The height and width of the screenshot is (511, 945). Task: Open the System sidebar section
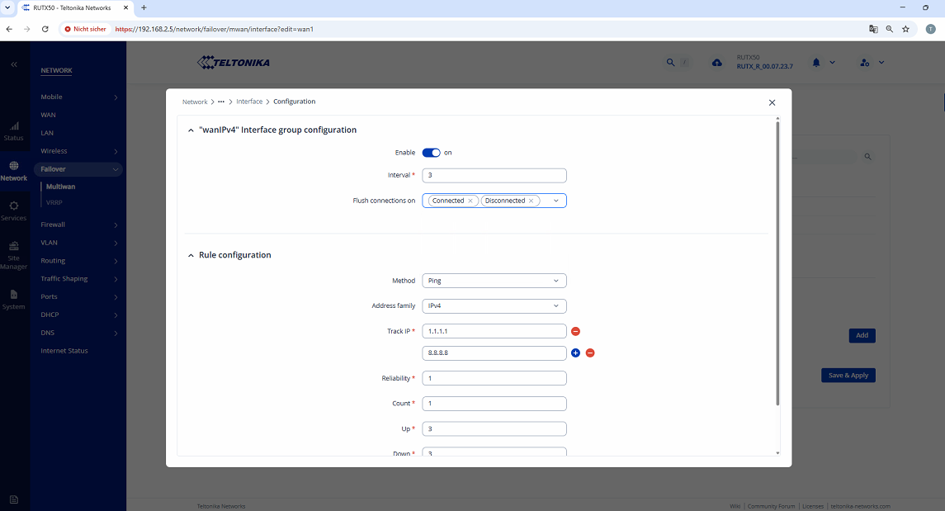point(14,299)
